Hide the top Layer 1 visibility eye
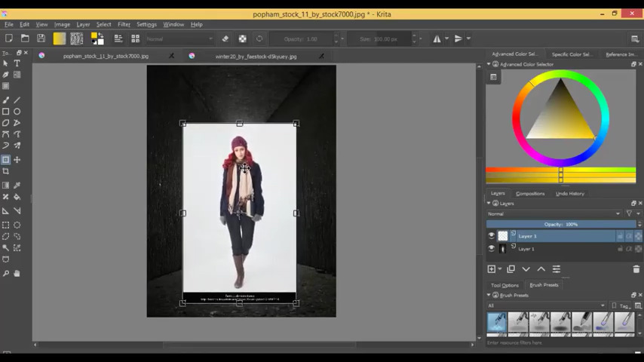The height and width of the screenshot is (362, 644). tap(492, 236)
